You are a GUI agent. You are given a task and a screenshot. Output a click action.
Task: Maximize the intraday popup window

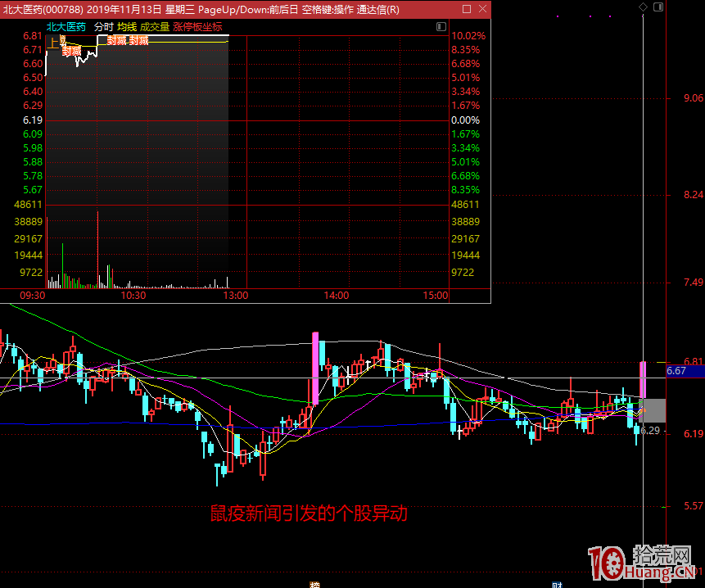pos(467,9)
